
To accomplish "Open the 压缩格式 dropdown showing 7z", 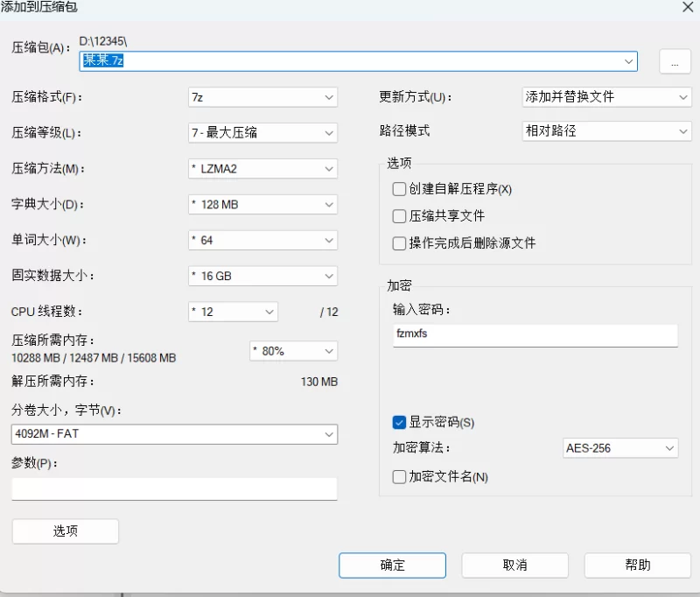I will (x=263, y=97).
